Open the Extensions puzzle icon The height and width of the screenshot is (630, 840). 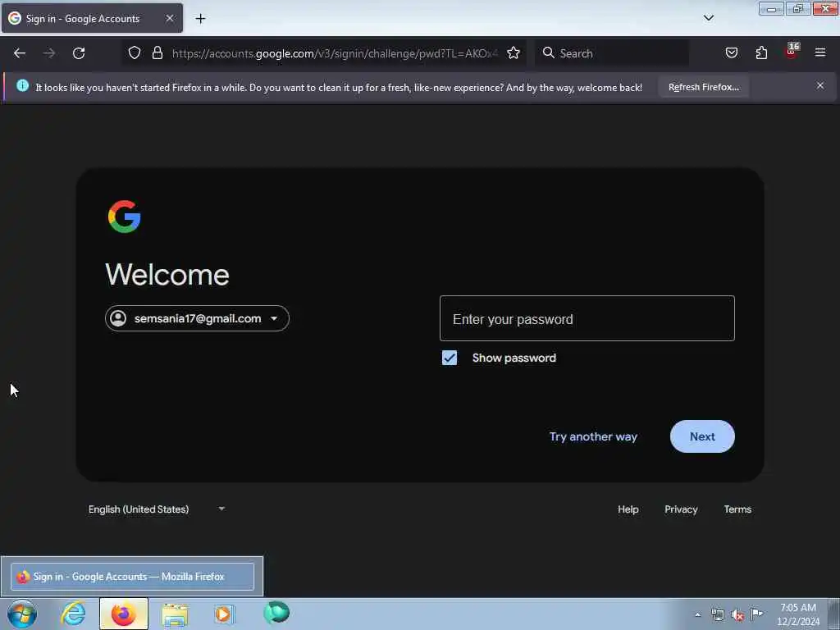[761, 53]
